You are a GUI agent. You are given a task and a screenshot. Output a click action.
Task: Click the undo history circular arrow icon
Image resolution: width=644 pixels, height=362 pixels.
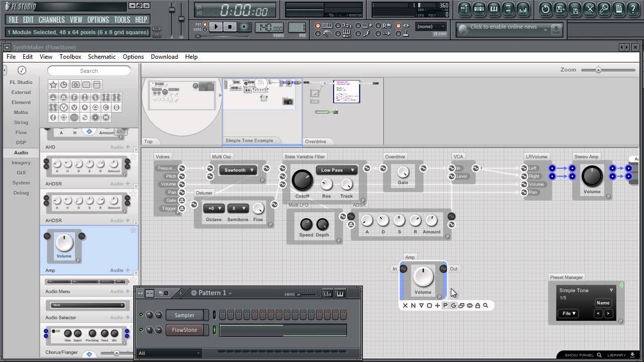(545, 9)
